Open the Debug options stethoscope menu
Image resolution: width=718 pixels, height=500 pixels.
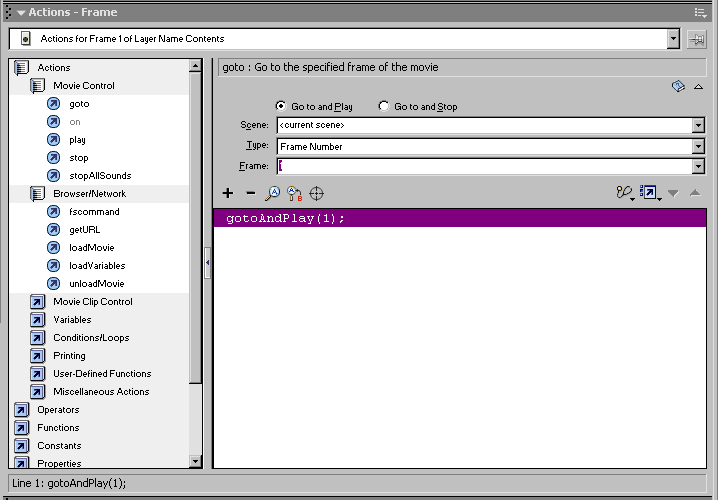[625, 193]
